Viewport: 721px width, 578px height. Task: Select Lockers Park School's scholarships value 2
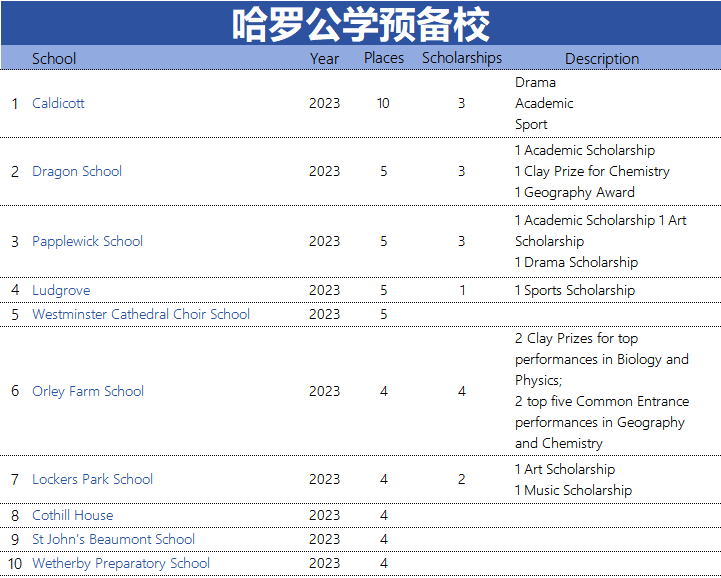click(x=462, y=479)
